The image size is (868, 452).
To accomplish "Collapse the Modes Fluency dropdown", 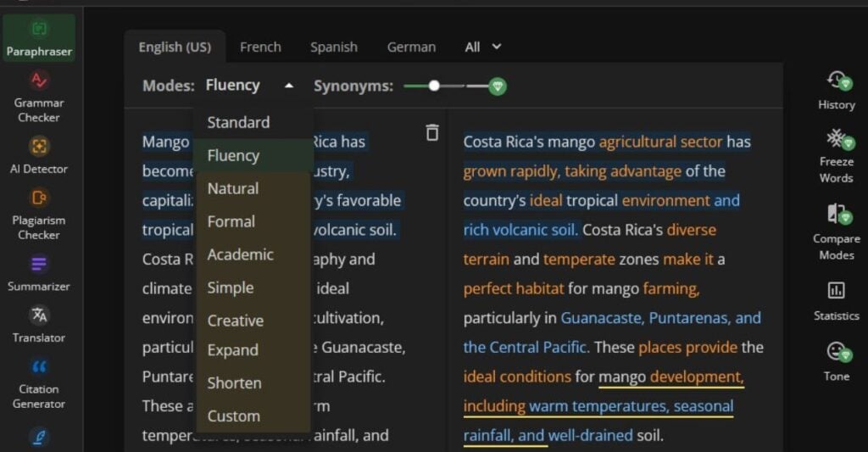I will tap(250, 86).
